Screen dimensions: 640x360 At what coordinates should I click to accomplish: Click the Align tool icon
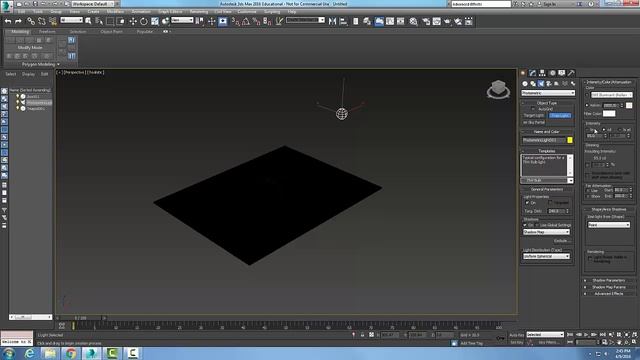point(343,21)
